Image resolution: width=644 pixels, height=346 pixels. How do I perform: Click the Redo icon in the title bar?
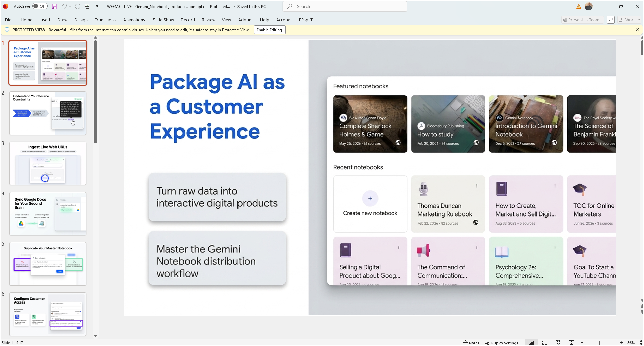pyautogui.click(x=78, y=6)
